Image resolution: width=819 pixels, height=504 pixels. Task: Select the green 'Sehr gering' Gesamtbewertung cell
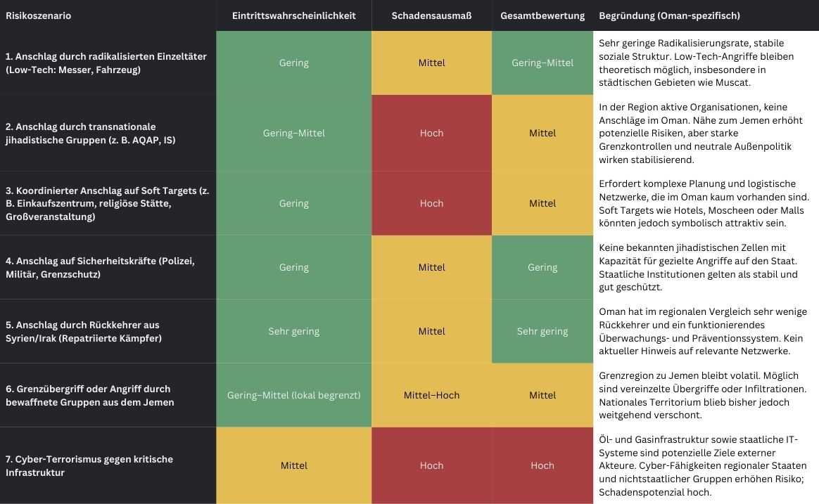point(542,331)
